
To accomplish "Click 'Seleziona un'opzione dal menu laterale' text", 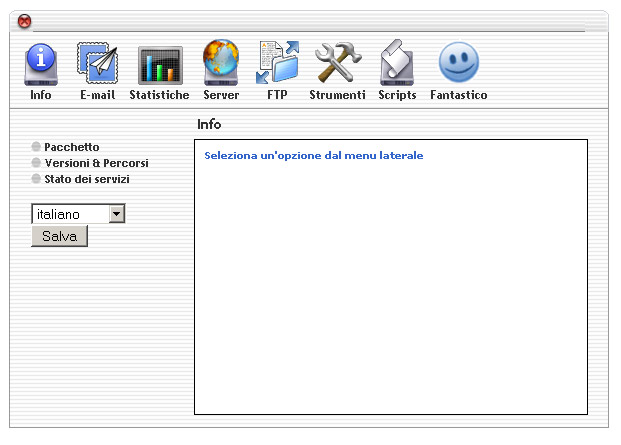I will pyautogui.click(x=314, y=156).
